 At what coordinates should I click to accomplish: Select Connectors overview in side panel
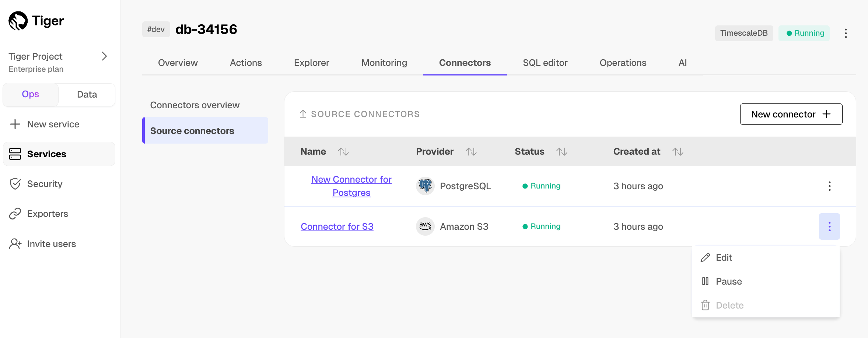click(x=195, y=105)
